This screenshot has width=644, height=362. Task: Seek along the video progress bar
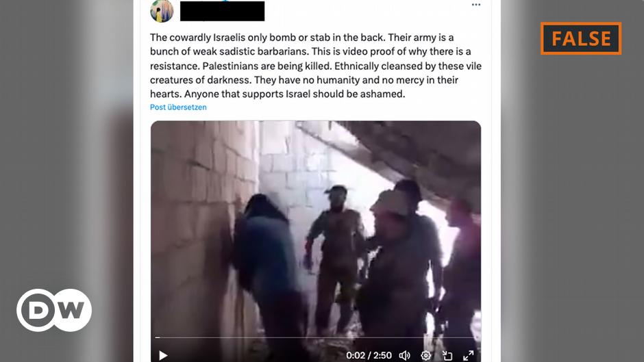[315, 337]
